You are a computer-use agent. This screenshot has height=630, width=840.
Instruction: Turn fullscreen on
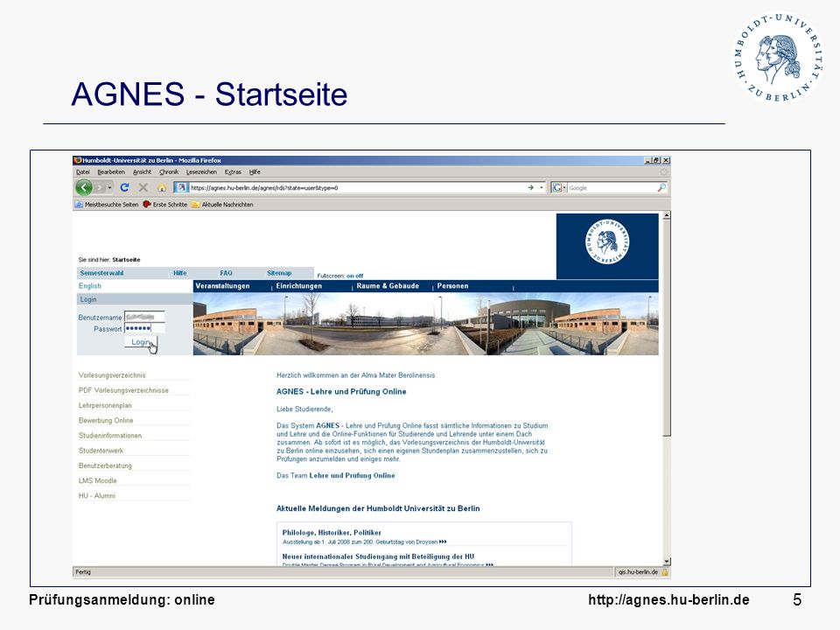[350, 276]
